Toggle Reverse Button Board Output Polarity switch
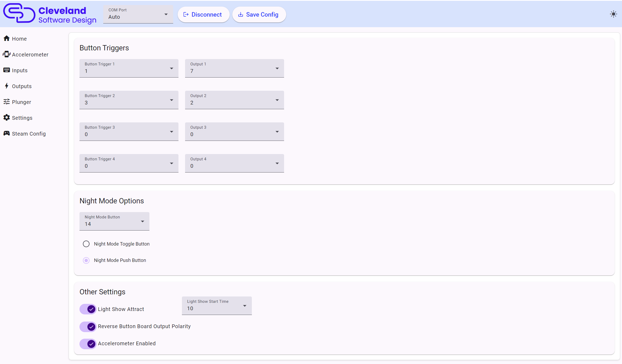This screenshot has width=622, height=364. pyautogui.click(x=88, y=327)
